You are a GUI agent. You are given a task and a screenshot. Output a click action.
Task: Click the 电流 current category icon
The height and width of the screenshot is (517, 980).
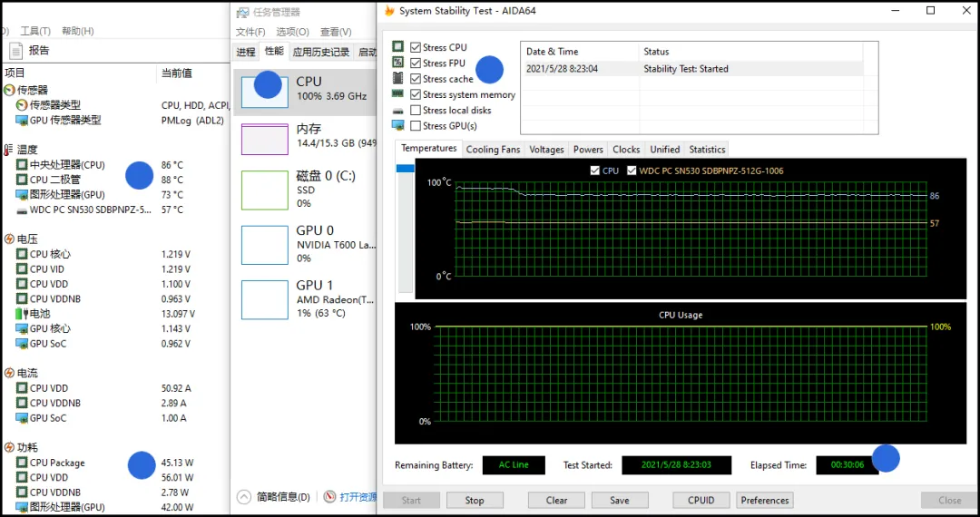point(9,374)
